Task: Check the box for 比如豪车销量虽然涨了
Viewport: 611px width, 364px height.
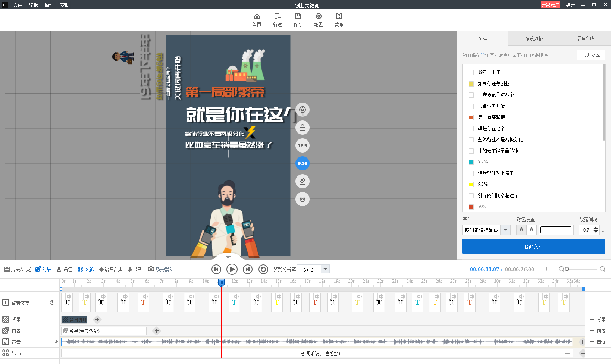Action: (x=471, y=151)
